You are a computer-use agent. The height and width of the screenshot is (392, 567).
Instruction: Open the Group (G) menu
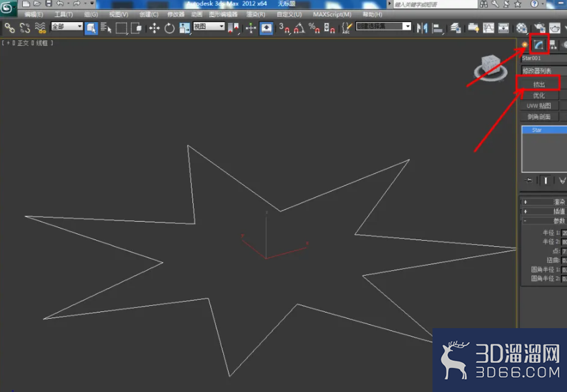click(x=91, y=15)
